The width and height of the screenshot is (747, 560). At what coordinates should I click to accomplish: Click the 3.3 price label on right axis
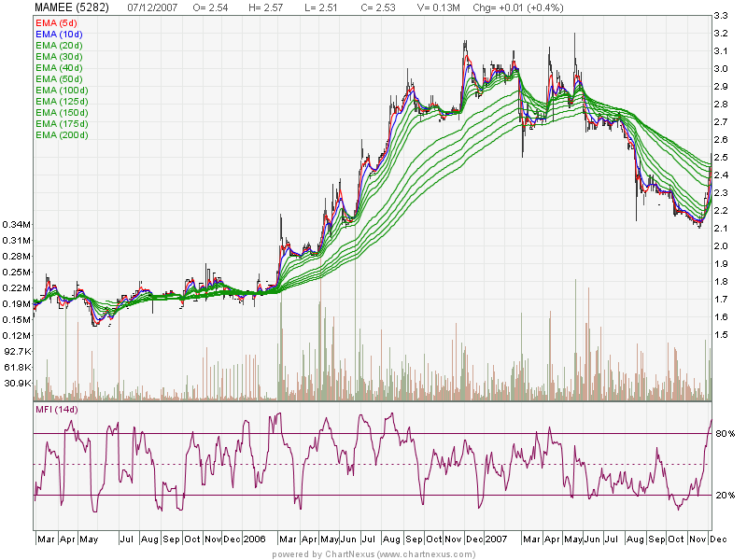(722, 17)
